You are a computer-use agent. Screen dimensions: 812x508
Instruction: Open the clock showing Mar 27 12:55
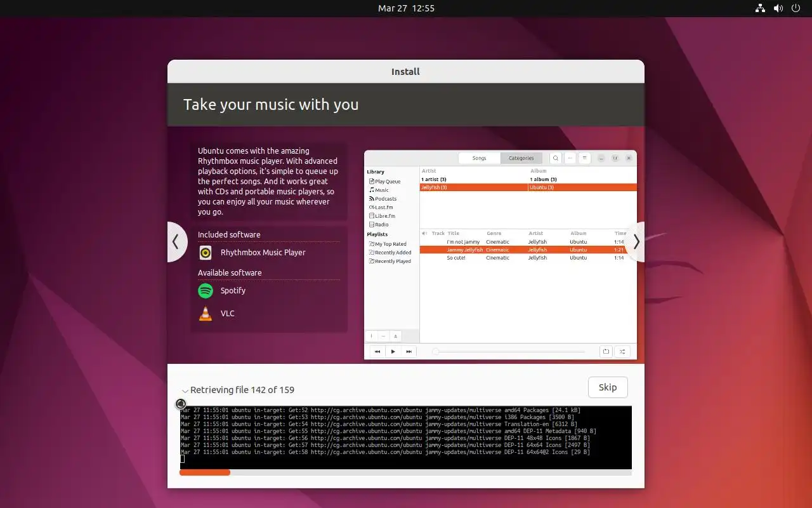(406, 8)
